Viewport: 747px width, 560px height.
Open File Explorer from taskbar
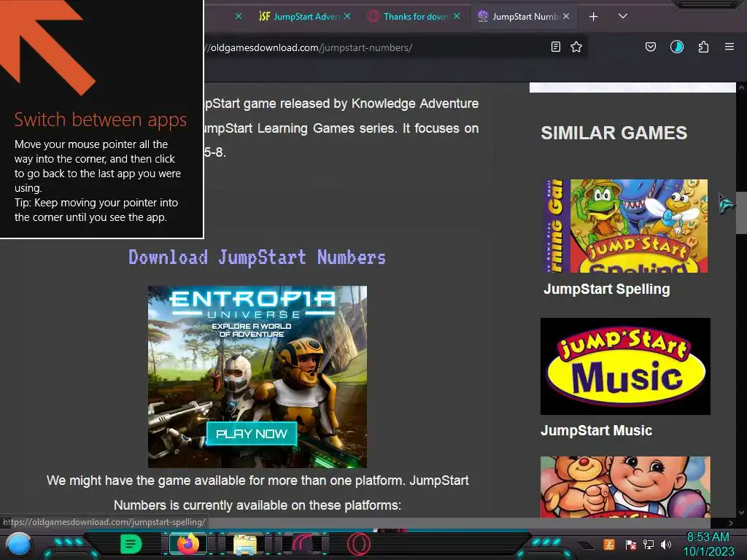point(245,544)
